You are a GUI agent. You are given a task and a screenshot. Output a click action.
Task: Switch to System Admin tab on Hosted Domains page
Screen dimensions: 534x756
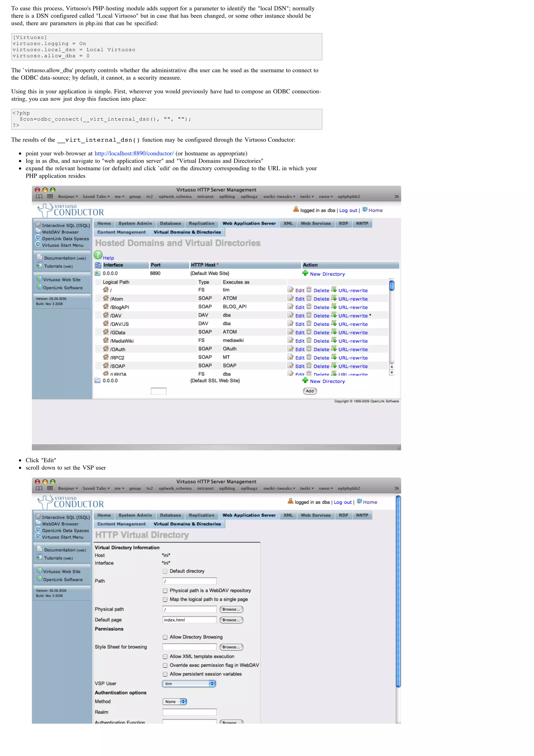tap(135, 223)
